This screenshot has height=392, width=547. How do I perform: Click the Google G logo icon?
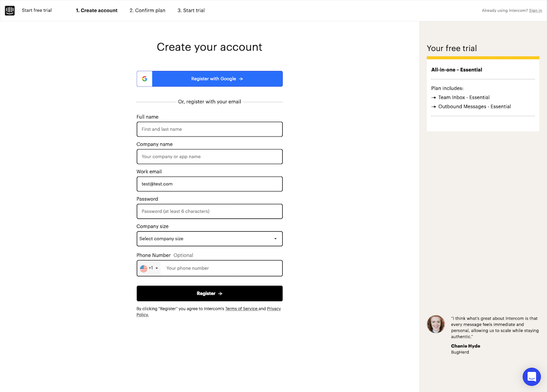pos(144,79)
